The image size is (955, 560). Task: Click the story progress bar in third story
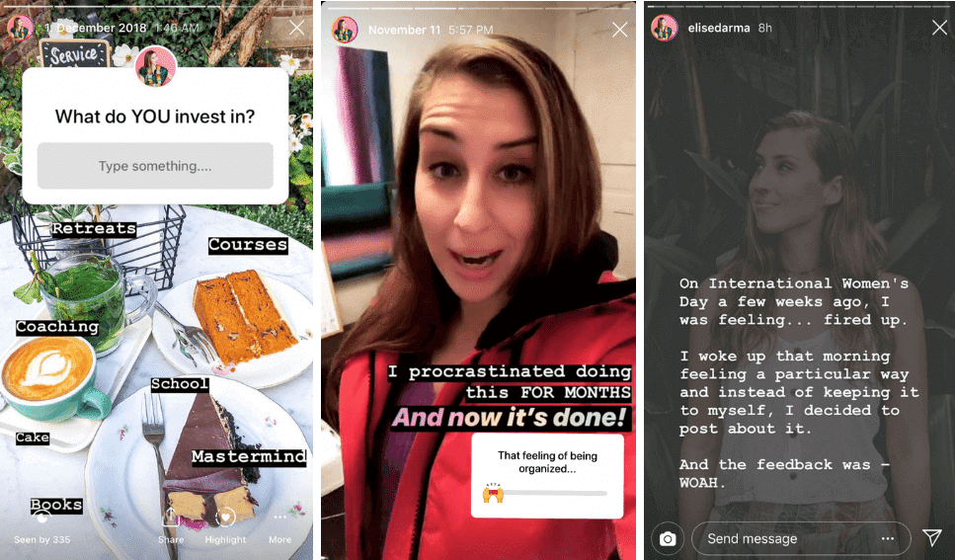tap(800, 7)
